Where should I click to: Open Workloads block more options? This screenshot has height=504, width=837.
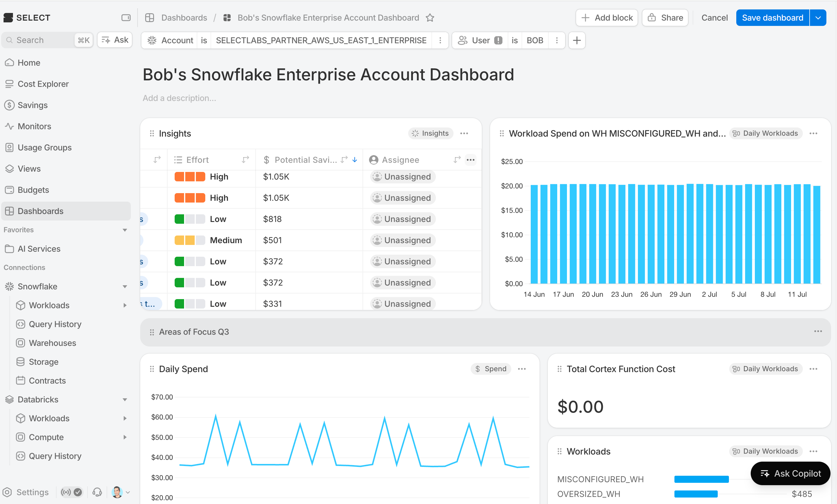click(813, 451)
